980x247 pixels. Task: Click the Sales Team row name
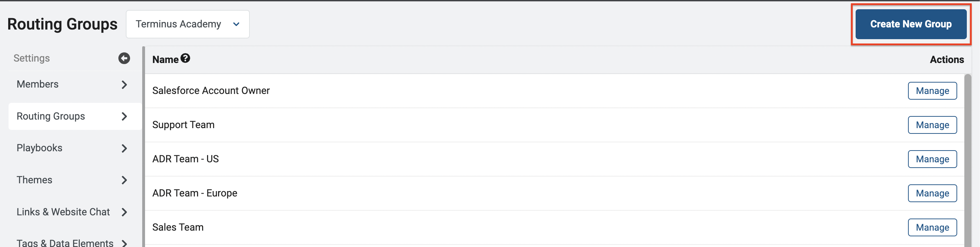pyautogui.click(x=178, y=227)
